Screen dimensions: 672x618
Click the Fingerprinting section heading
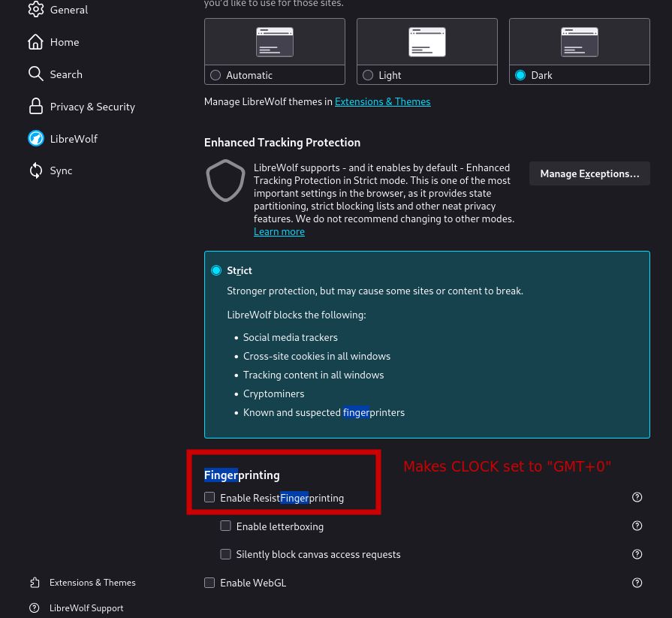click(242, 475)
